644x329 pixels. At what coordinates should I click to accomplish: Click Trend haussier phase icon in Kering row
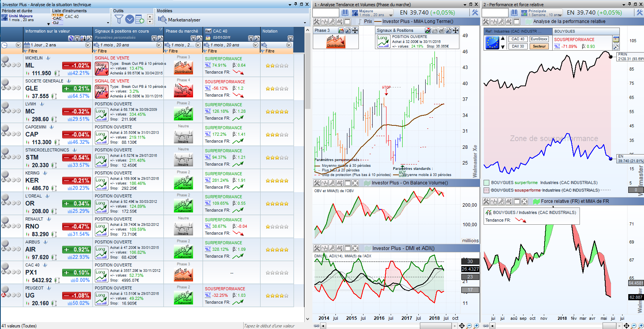(183, 182)
